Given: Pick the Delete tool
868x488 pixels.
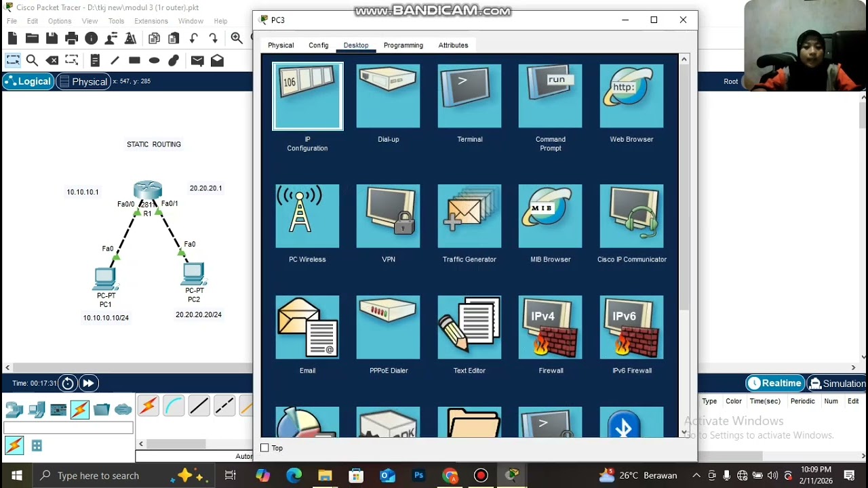Looking at the screenshot, I should coord(52,60).
